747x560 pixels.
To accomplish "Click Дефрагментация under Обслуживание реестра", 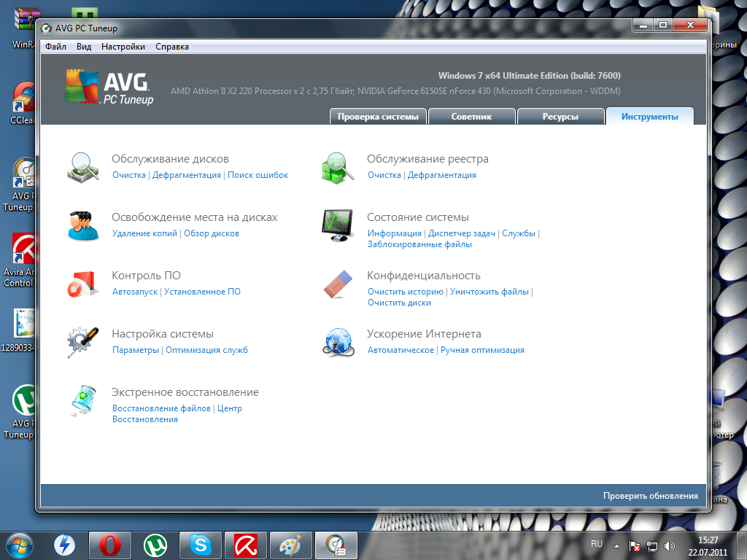I will pyautogui.click(x=442, y=175).
